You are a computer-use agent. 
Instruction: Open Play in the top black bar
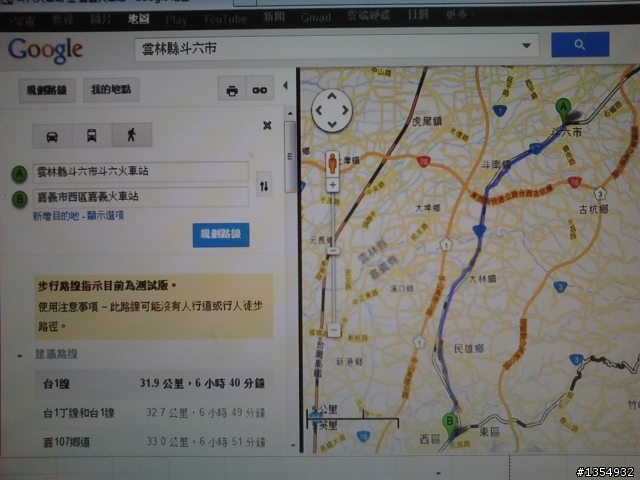(176, 20)
